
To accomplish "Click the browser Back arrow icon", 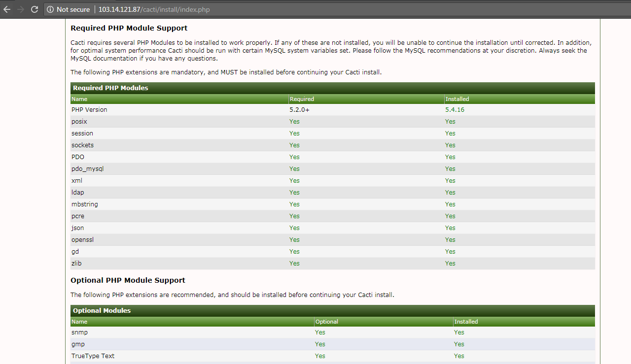I will coord(6,9).
